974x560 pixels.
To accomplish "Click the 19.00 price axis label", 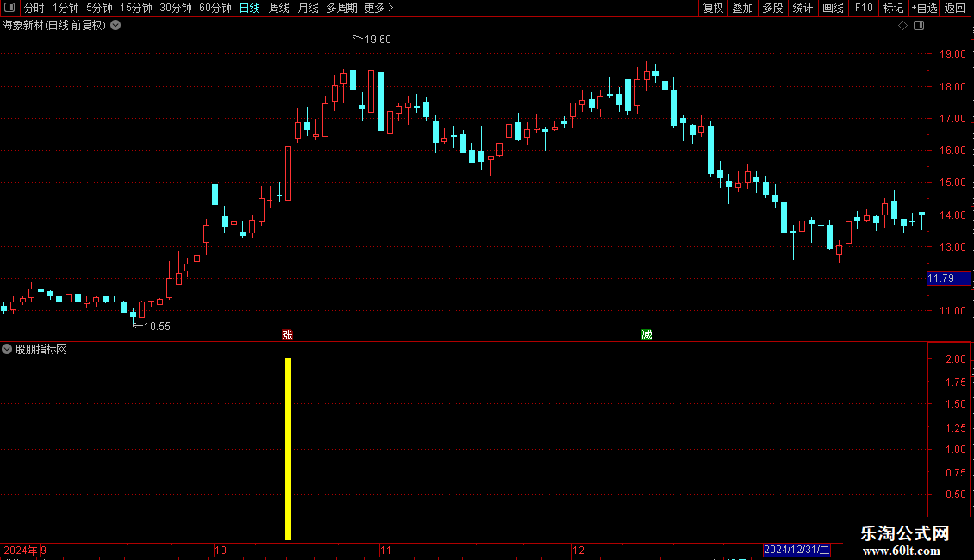I will tap(952, 54).
